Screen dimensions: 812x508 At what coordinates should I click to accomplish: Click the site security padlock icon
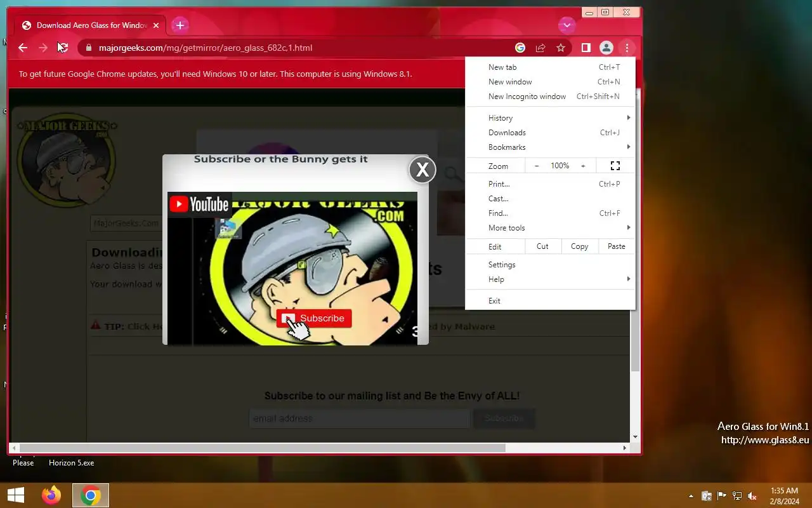[89, 48]
